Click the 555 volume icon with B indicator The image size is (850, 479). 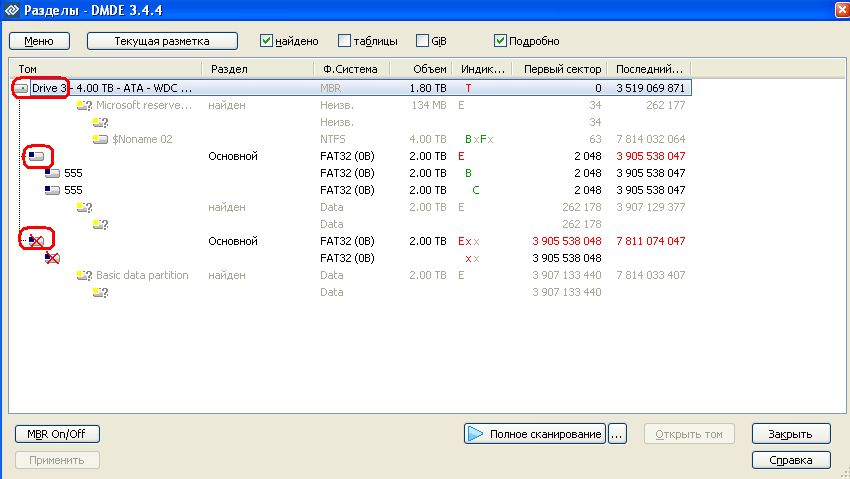coord(52,173)
